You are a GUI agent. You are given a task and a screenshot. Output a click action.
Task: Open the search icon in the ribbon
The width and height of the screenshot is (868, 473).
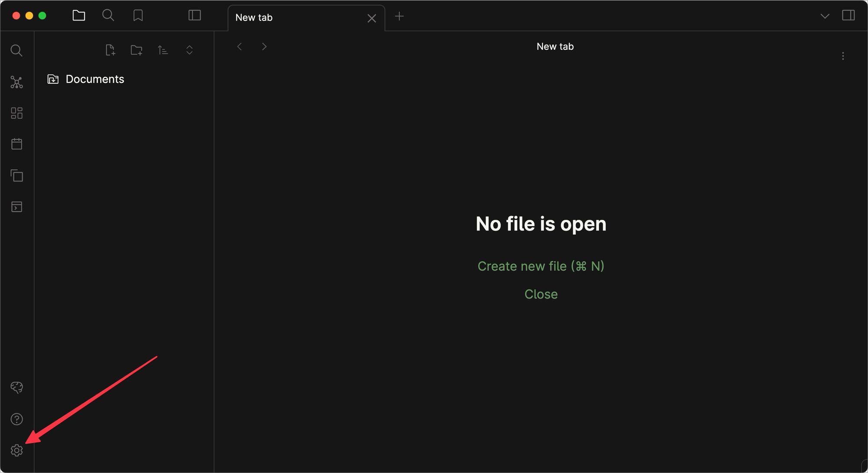tap(16, 50)
